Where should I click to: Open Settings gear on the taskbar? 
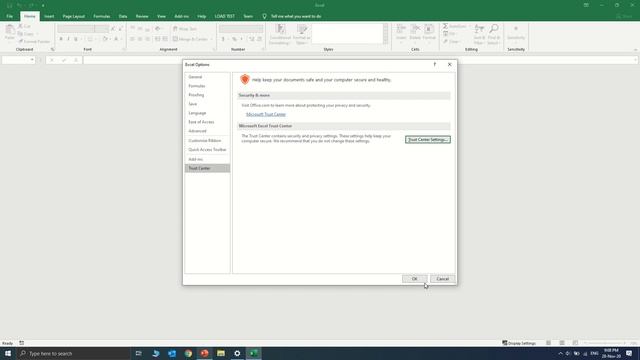pos(237,353)
